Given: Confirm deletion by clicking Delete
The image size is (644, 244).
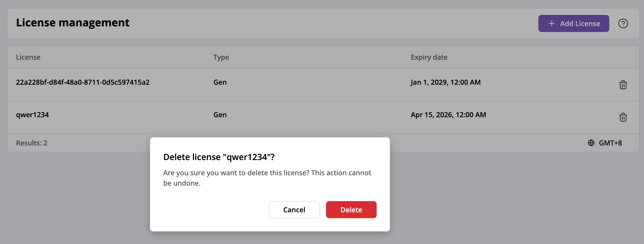Looking at the screenshot, I should pos(351,210).
